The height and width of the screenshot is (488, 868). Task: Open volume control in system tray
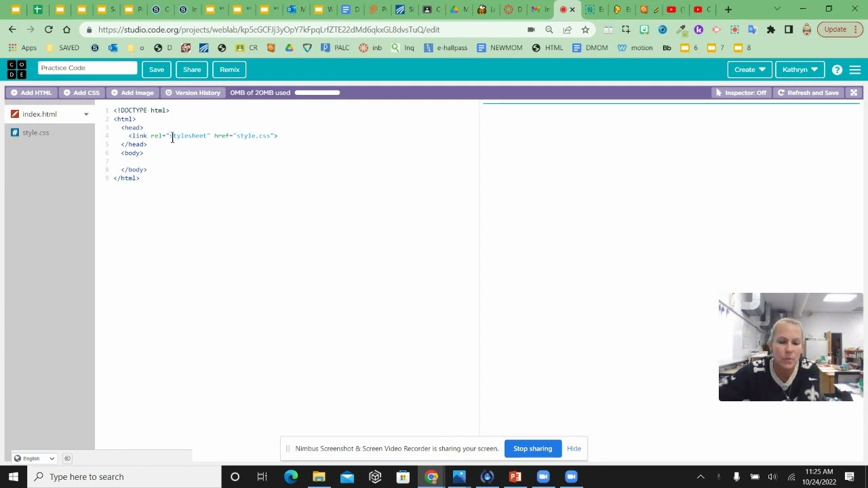tap(772, 476)
